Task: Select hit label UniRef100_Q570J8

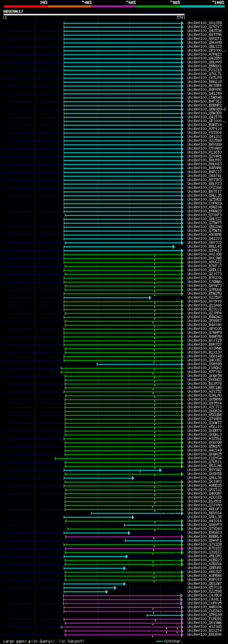Action: (x=204, y=588)
